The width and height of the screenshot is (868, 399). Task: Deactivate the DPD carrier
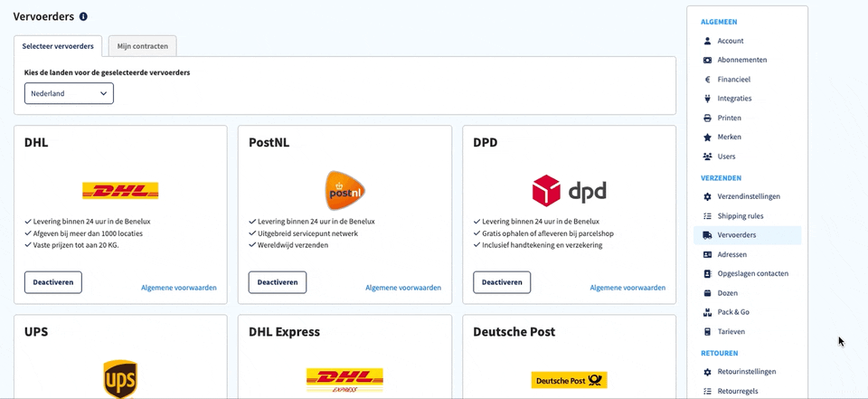(502, 282)
